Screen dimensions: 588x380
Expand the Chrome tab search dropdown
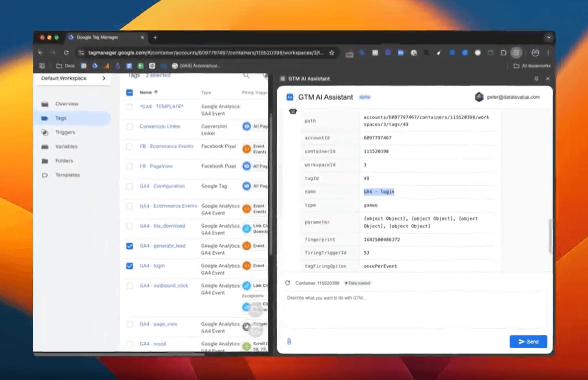tap(548, 37)
